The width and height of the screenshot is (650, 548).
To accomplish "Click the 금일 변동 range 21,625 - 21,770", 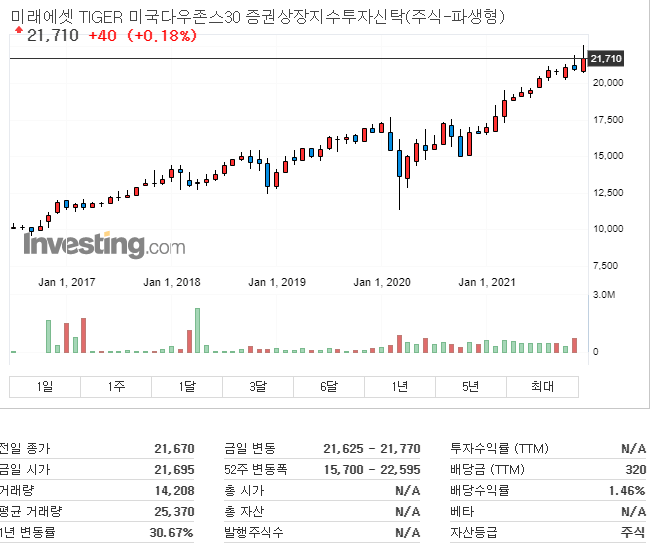I will click(x=372, y=449).
